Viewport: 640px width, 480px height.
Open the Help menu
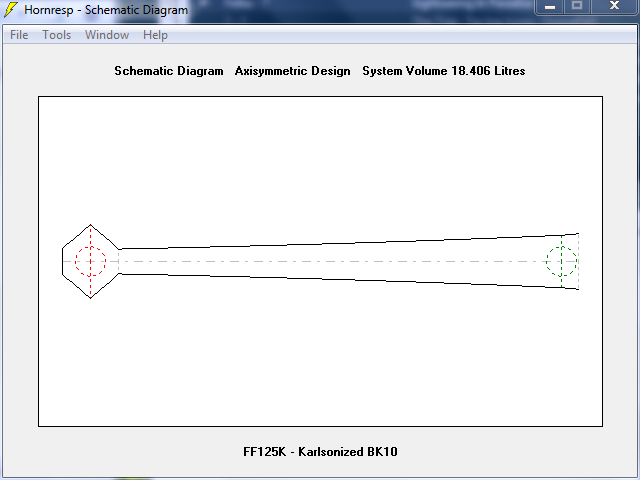pos(155,35)
